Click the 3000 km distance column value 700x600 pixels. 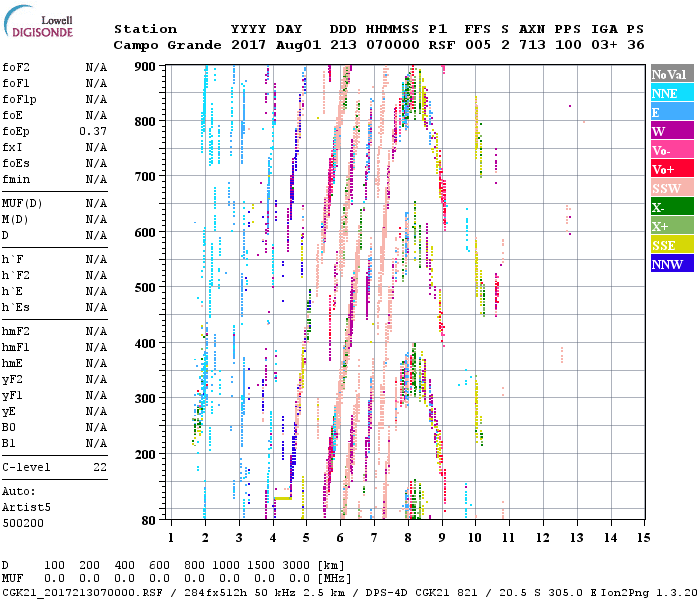pyautogui.click(x=296, y=566)
